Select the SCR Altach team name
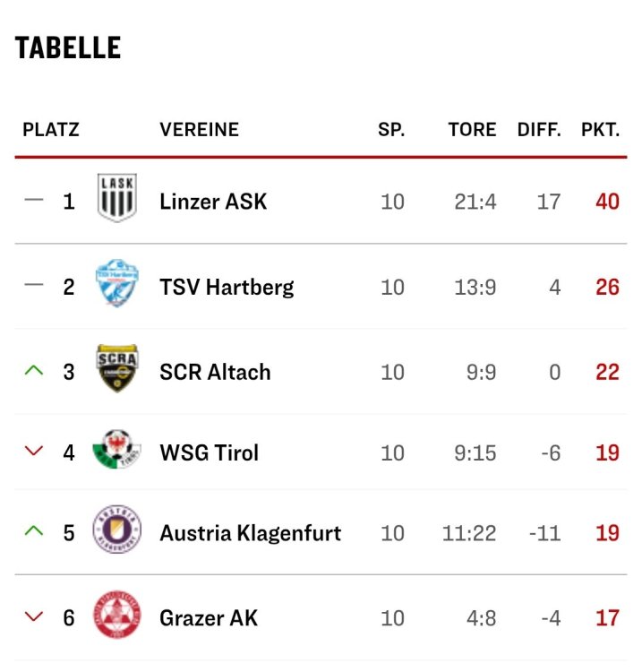 pyautogui.click(x=215, y=372)
